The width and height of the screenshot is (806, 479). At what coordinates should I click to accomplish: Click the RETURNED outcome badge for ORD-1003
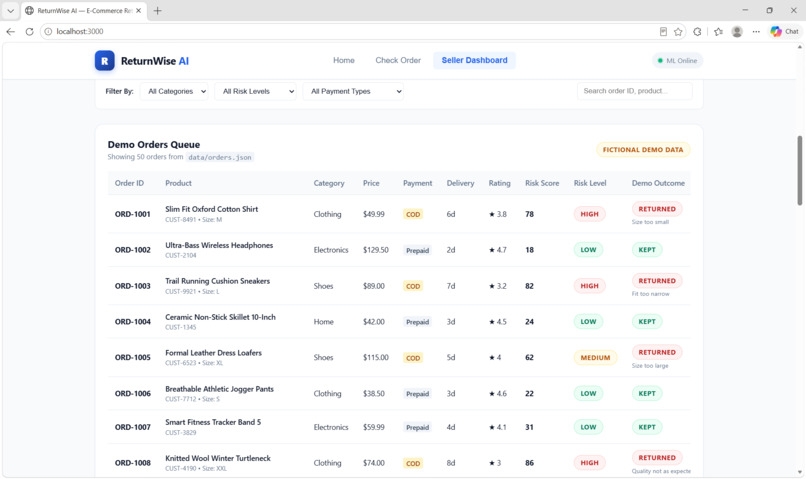tap(657, 281)
